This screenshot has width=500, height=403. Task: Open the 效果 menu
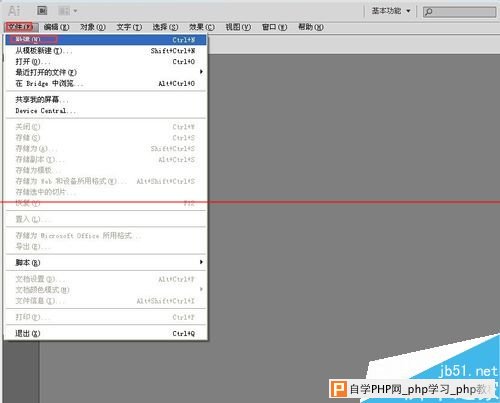pos(201,27)
